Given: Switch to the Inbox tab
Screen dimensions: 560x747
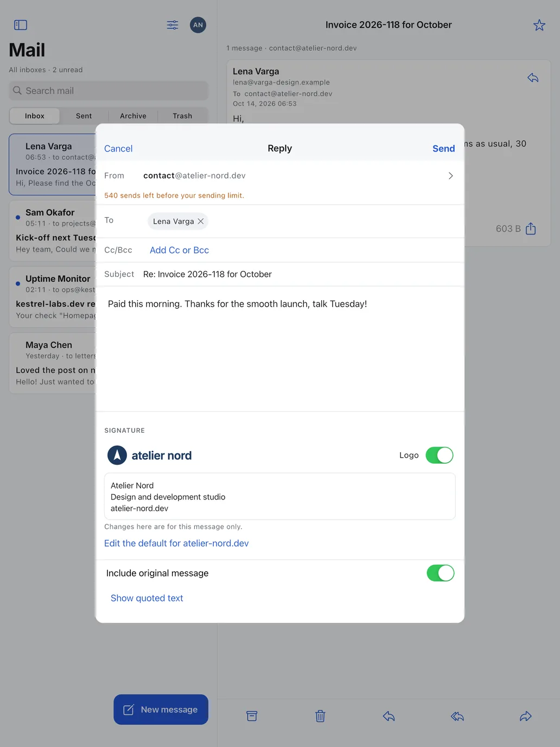Looking at the screenshot, I should 35,116.
